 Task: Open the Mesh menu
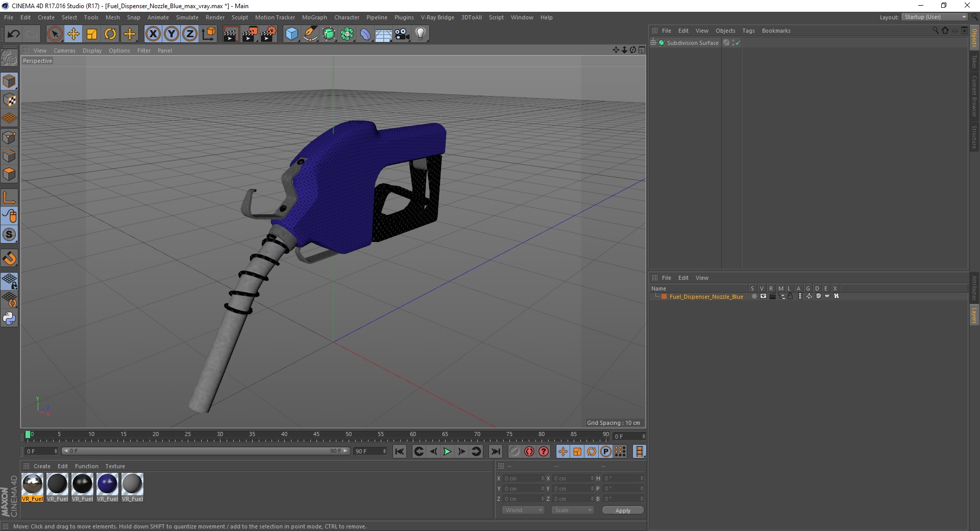point(112,17)
